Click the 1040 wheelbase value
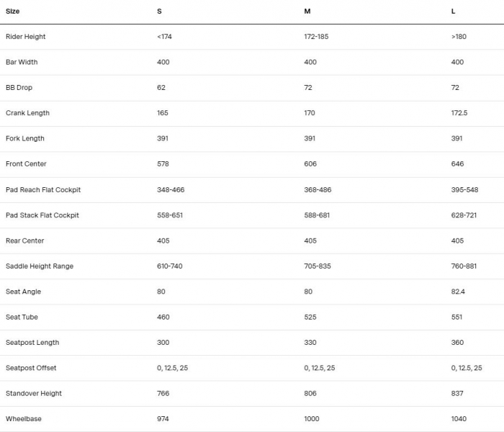Viewport: 504px width, 432px height. [459, 419]
